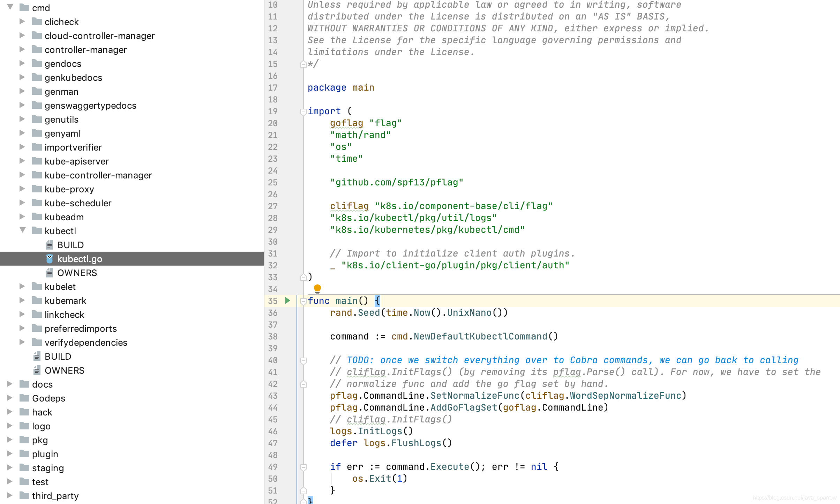Click rand.Seed call on line 36
This screenshot has height=504, width=840.
(355, 313)
